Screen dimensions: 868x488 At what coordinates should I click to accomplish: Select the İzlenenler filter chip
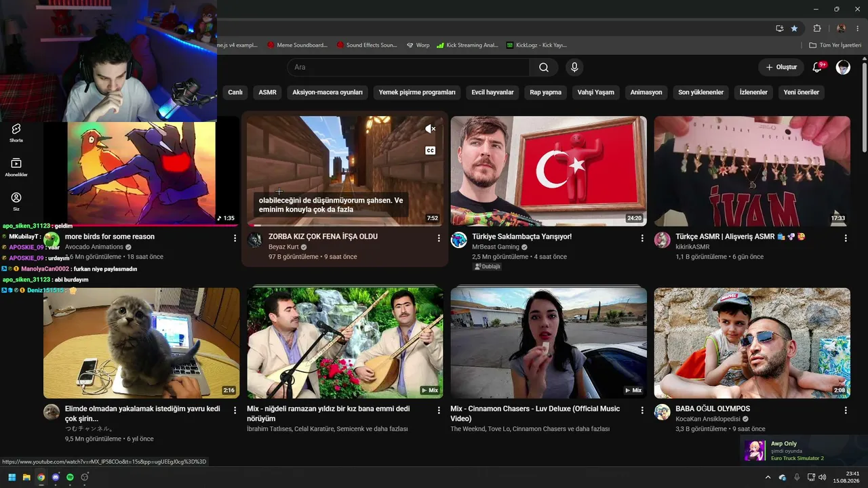(753, 92)
